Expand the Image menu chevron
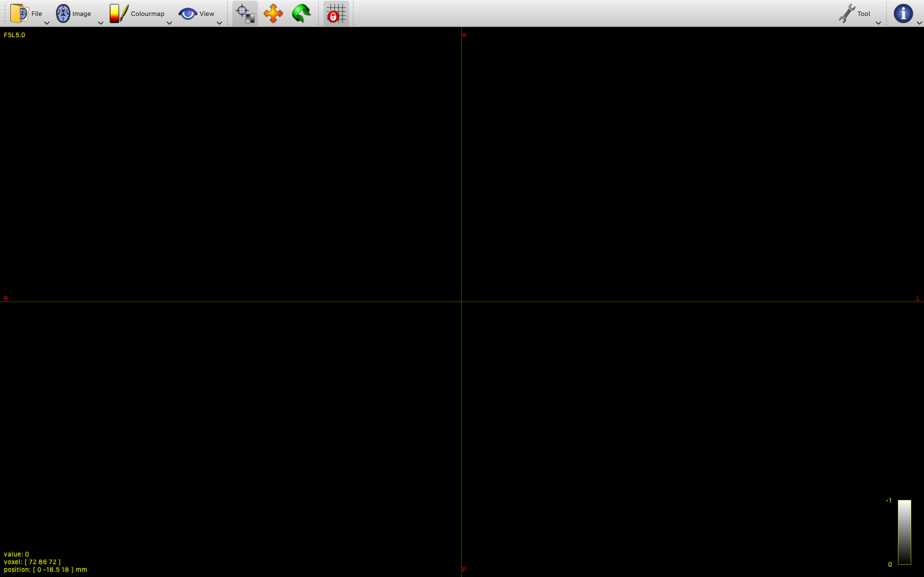924x577 pixels. (x=100, y=23)
